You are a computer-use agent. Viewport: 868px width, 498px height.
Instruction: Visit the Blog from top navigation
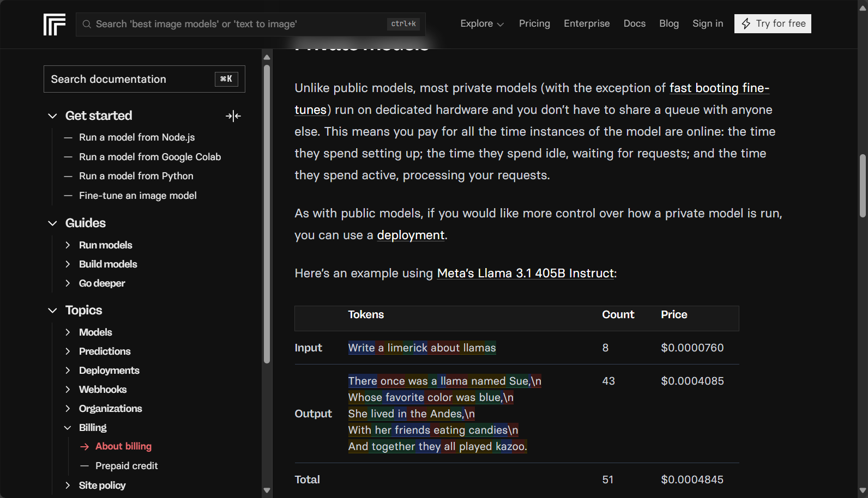pyautogui.click(x=669, y=23)
